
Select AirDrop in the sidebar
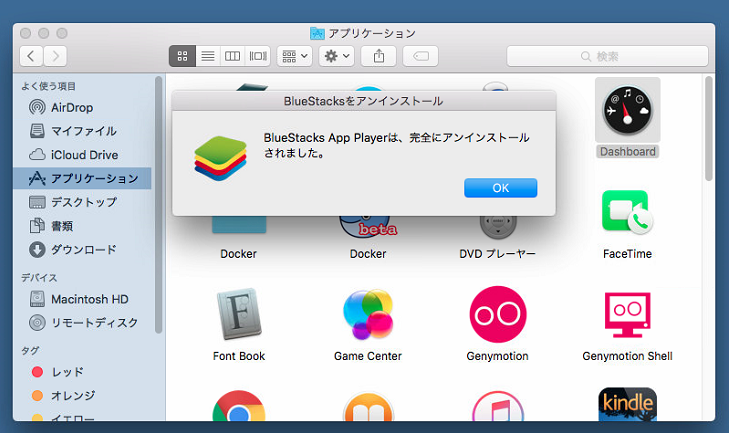pyautogui.click(x=84, y=107)
